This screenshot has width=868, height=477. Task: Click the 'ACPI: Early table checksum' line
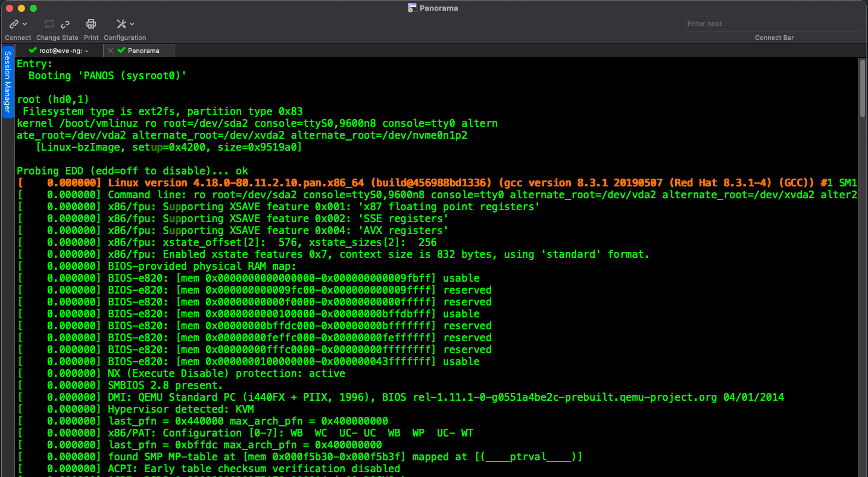pyautogui.click(x=208, y=469)
